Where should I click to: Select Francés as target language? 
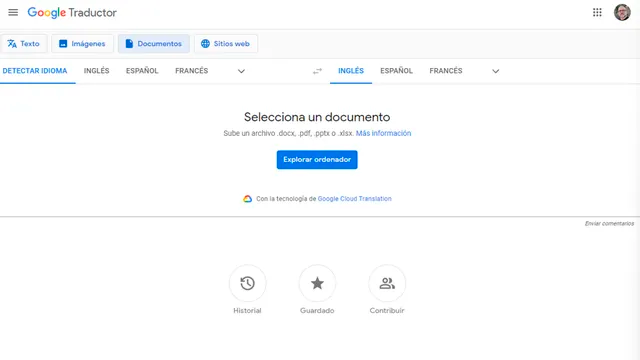click(446, 71)
